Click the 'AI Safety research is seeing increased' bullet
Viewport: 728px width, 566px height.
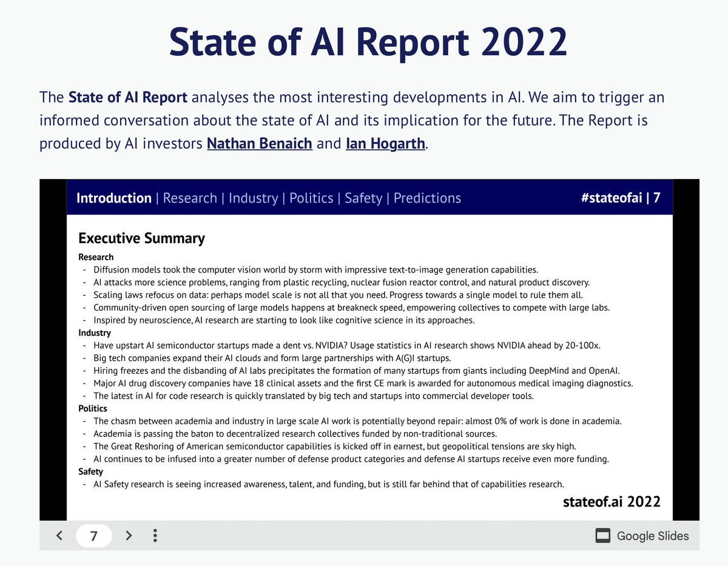[x=329, y=484]
